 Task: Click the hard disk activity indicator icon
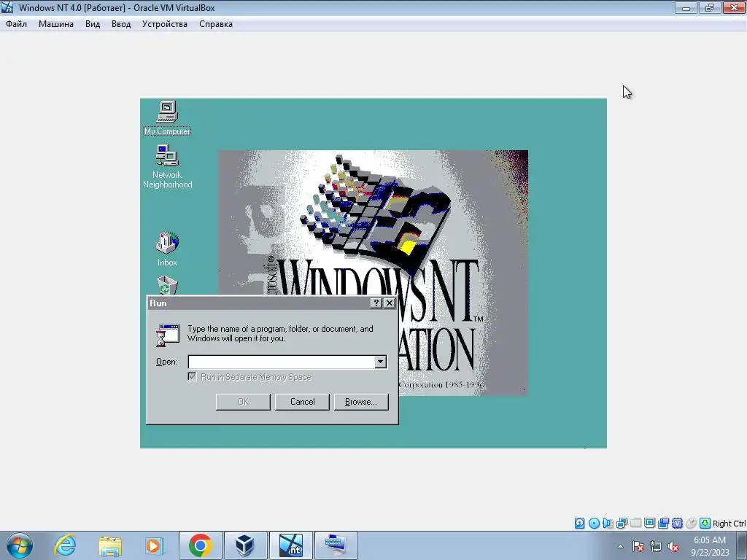point(579,524)
